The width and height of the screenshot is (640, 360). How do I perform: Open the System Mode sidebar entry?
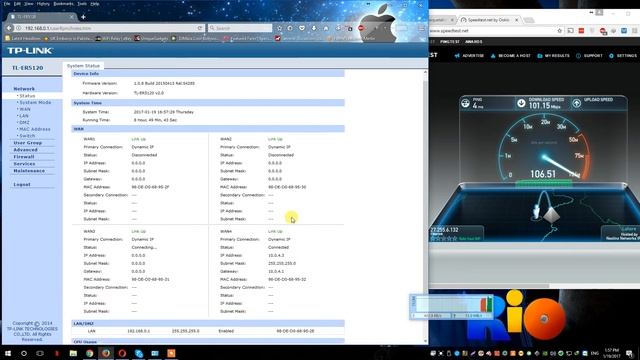pos(36,102)
